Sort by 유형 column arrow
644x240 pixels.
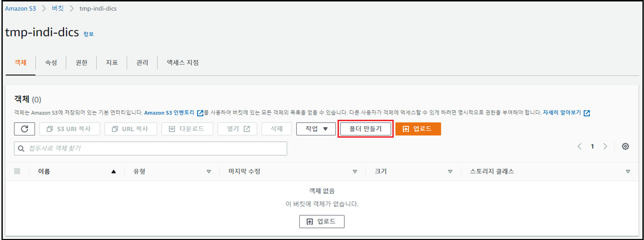click(x=209, y=172)
